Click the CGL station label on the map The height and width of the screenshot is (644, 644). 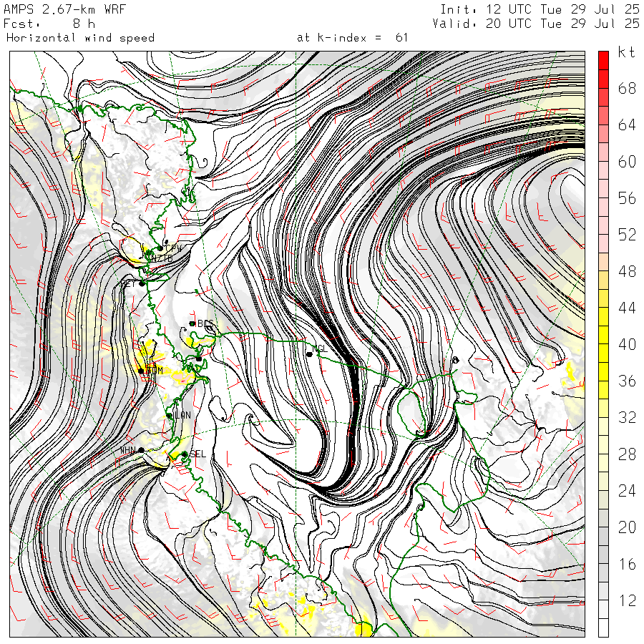pos(321,348)
